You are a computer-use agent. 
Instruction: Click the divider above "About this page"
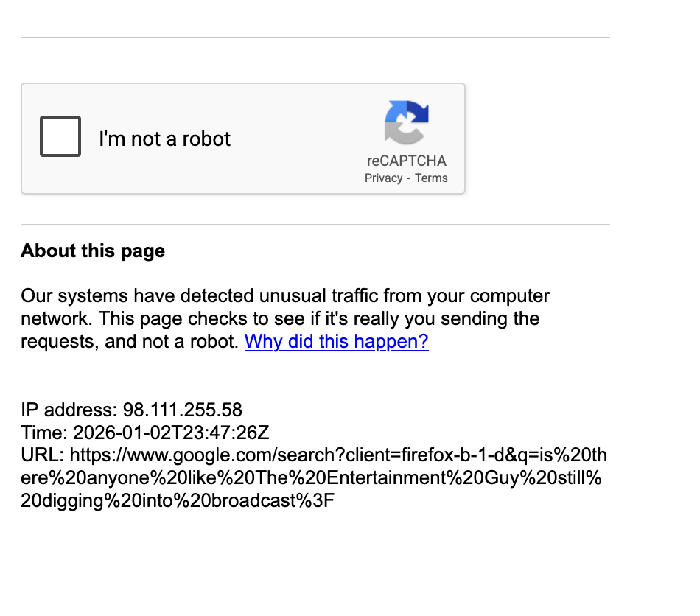315,225
